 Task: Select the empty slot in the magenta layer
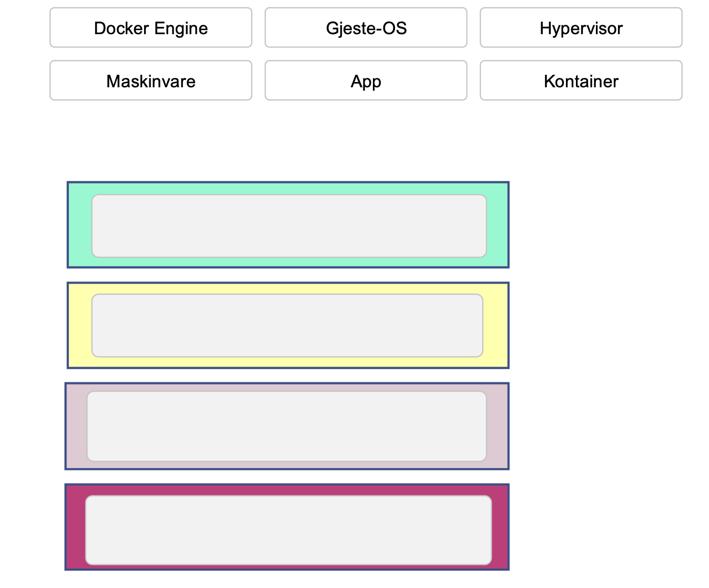coord(288,530)
